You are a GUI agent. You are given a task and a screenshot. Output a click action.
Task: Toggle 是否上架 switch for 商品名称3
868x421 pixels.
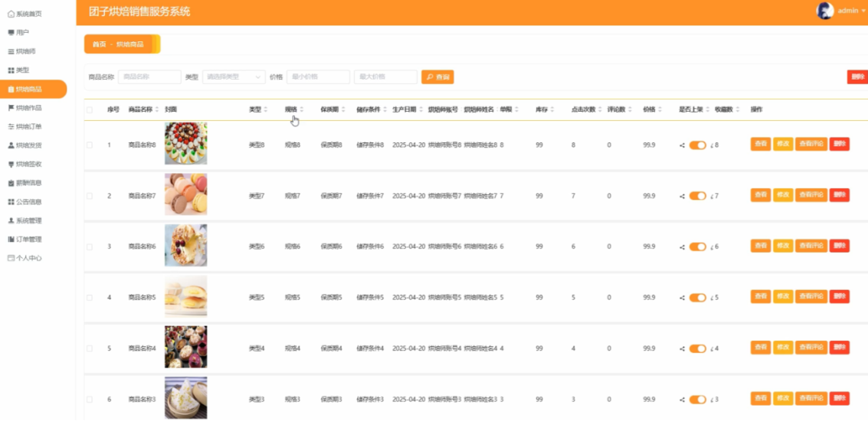[697, 400]
